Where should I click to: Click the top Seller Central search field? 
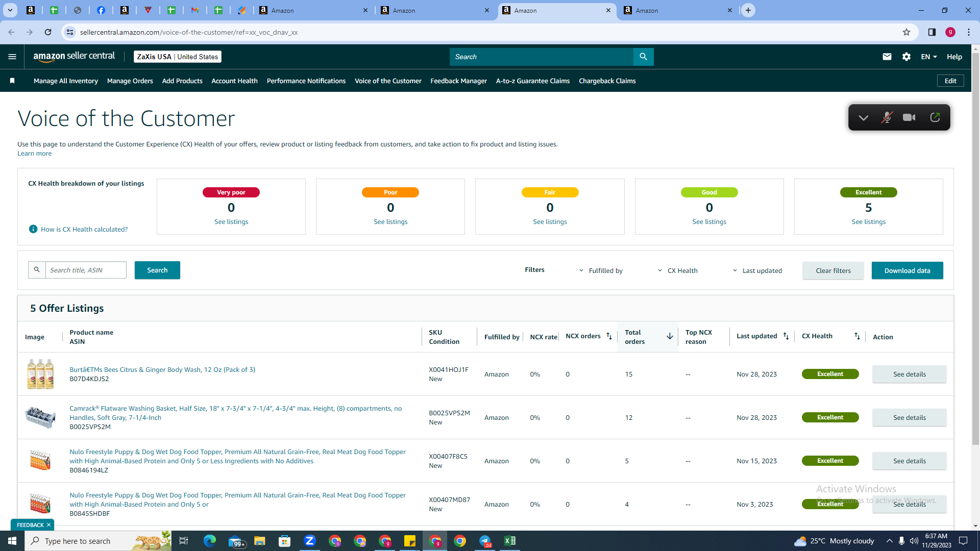(x=541, y=57)
